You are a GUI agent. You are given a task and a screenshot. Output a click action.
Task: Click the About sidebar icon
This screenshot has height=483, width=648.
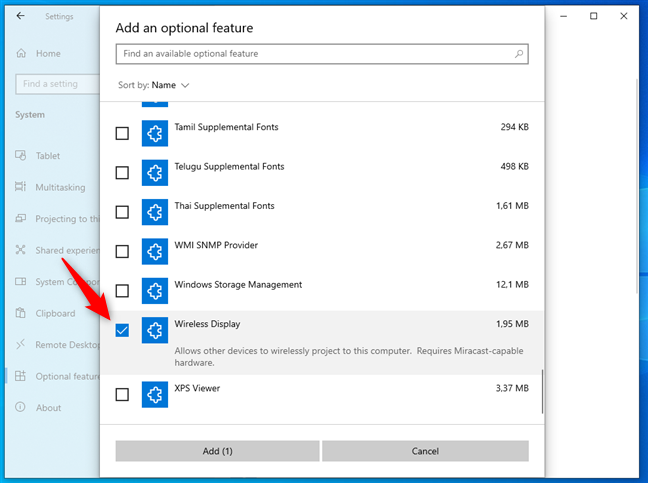pos(20,407)
